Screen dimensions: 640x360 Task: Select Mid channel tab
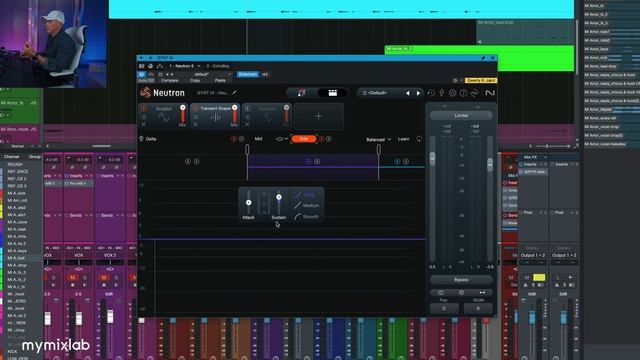click(258, 139)
